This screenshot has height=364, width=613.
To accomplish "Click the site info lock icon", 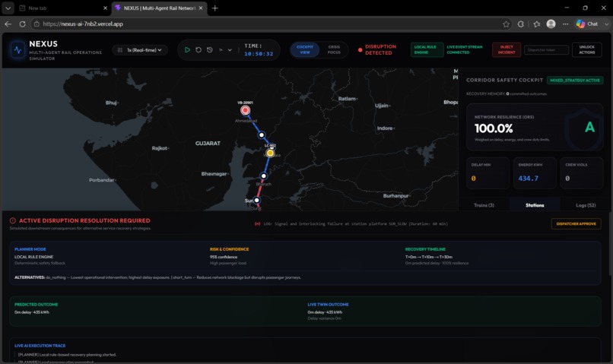I will tap(37, 24).
